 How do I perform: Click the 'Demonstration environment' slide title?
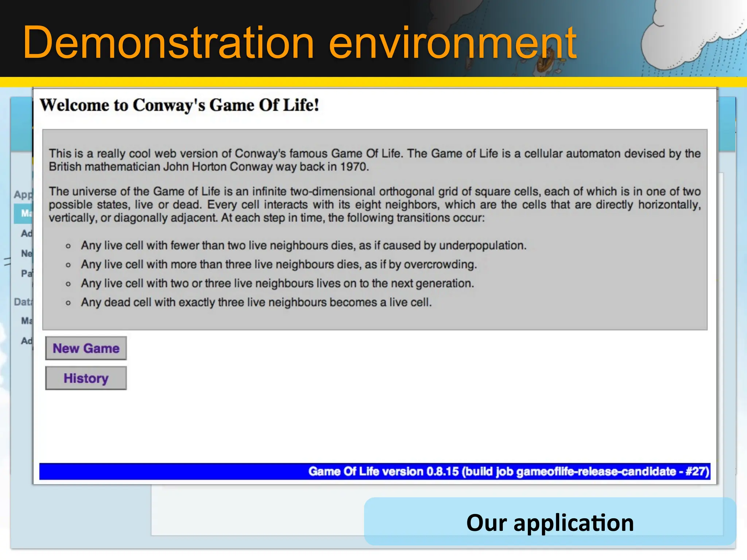click(299, 42)
